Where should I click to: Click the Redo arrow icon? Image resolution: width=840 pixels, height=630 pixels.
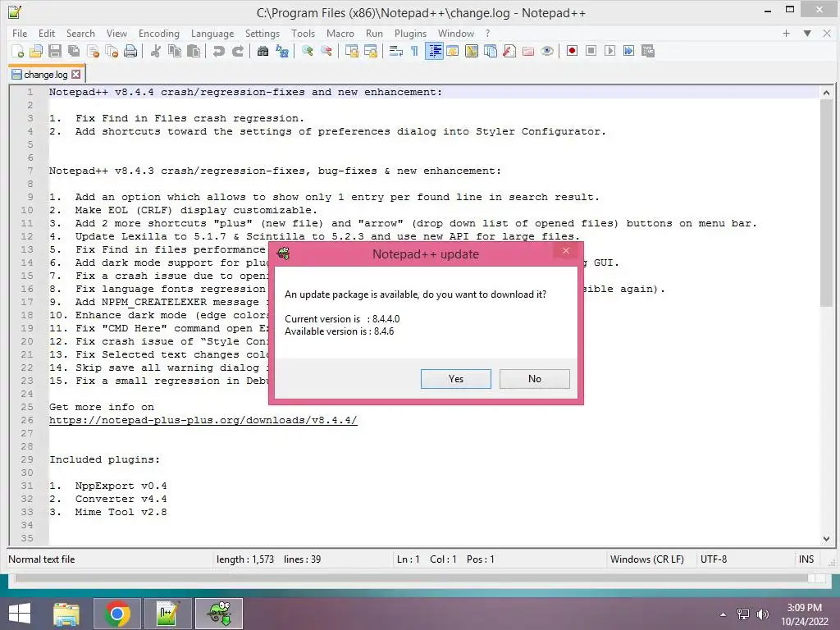237,51
